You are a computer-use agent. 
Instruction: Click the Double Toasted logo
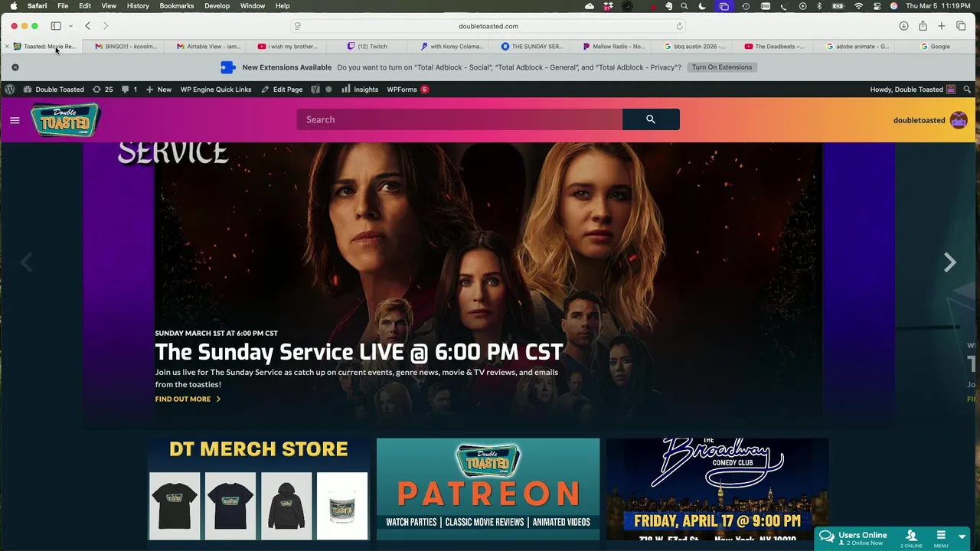tap(66, 120)
